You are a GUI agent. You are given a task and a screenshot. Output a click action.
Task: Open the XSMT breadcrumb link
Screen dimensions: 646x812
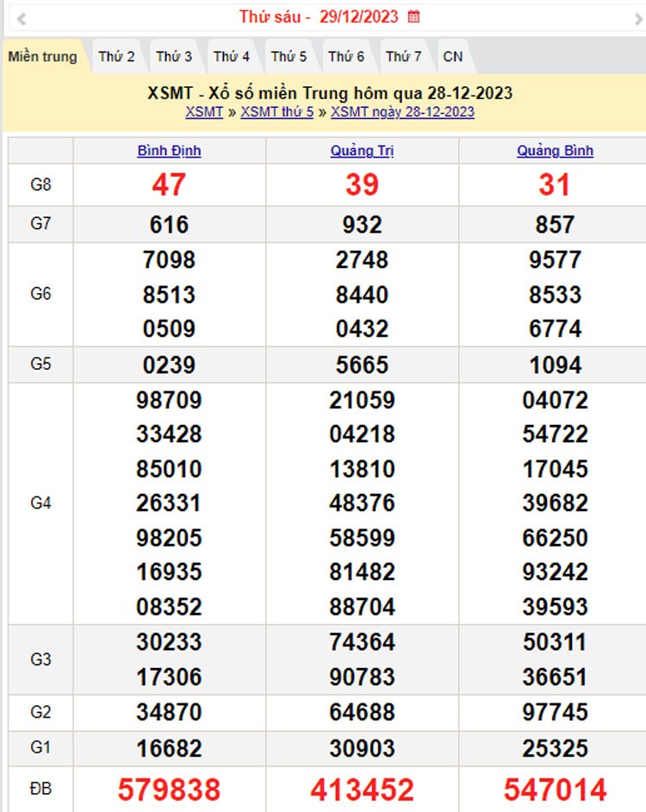(204, 112)
